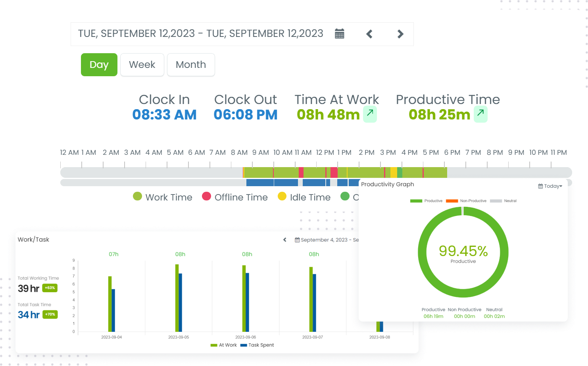The height and width of the screenshot is (366, 588).
Task: Click the calendar icon beside September 4, 2023
Action: 297,240
